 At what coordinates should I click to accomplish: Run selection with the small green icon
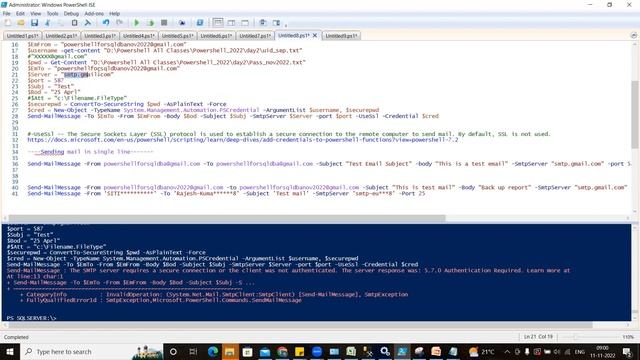(150, 23)
